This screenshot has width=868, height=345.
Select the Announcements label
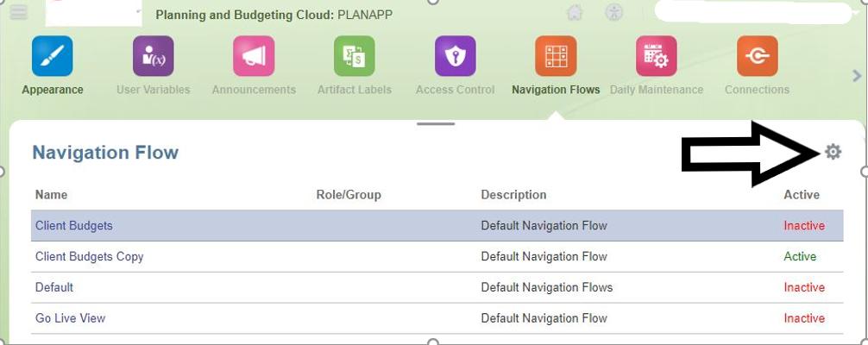tap(254, 90)
